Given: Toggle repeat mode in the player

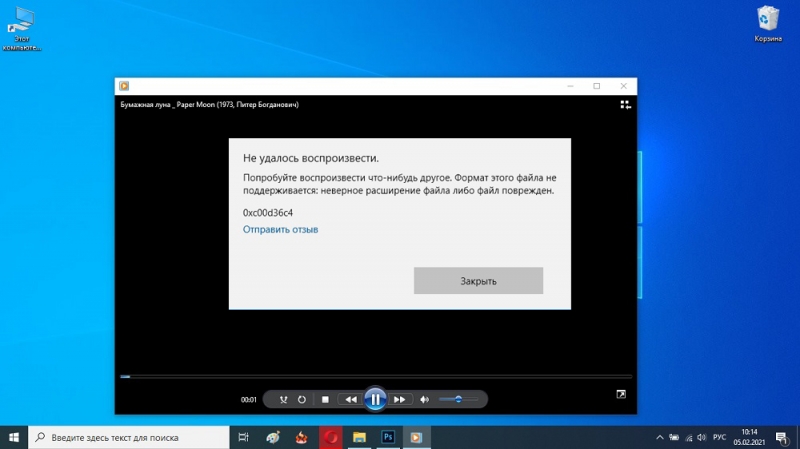Looking at the screenshot, I should coord(302,400).
